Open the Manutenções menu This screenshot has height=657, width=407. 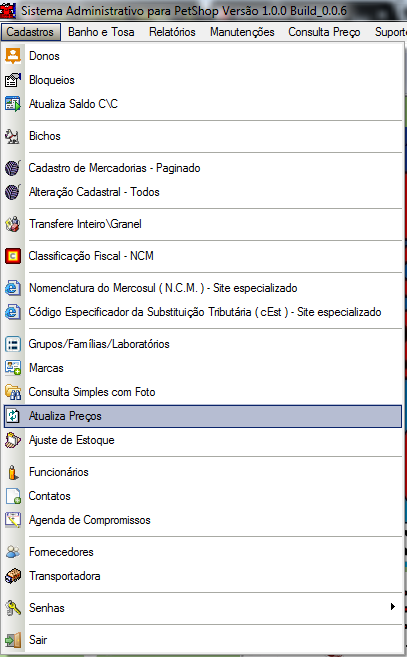242,32
